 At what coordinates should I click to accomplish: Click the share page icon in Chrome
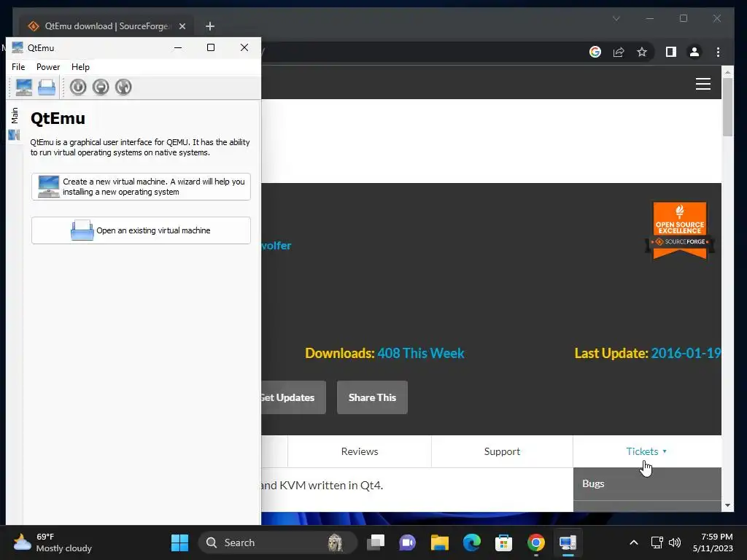tap(619, 52)
